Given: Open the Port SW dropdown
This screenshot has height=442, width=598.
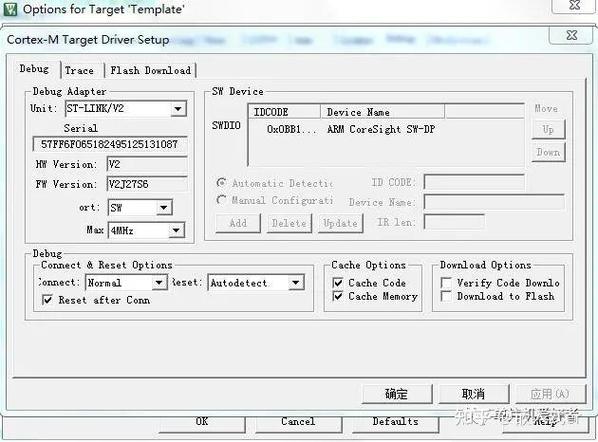Looking at the screenshot, I should pyautogui.click(x=164, y=208).
